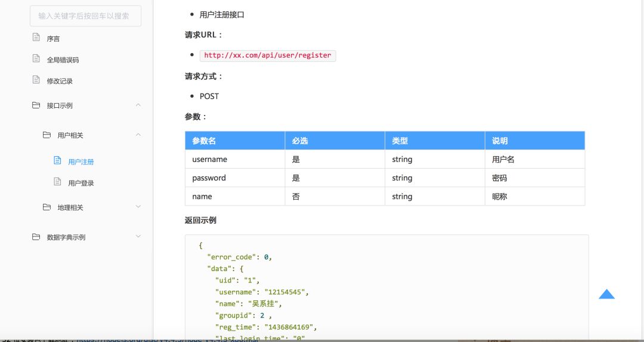
Task: Click the register API URL
Action: pos(268,55)
